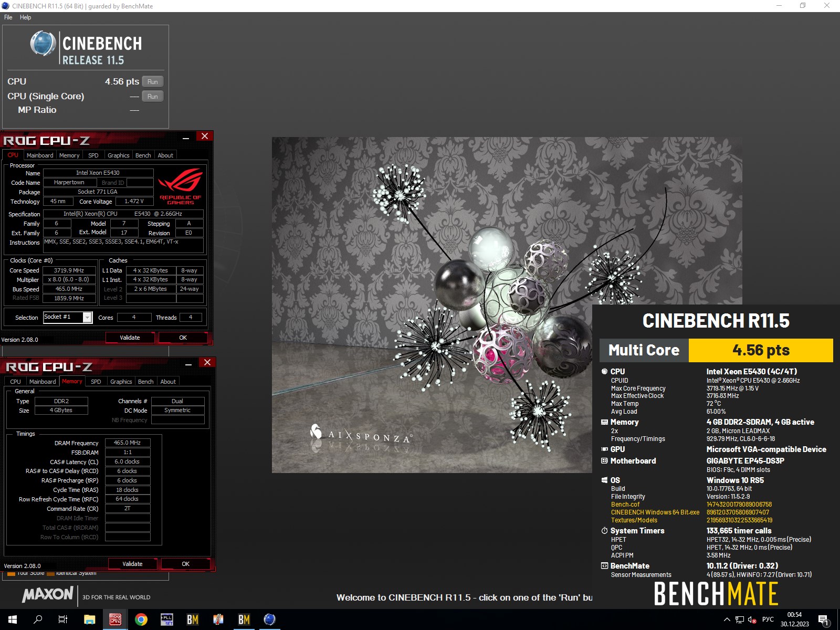
Task: Click the Core Speed 3719.9 MHz field
Action: coord(69,270)
